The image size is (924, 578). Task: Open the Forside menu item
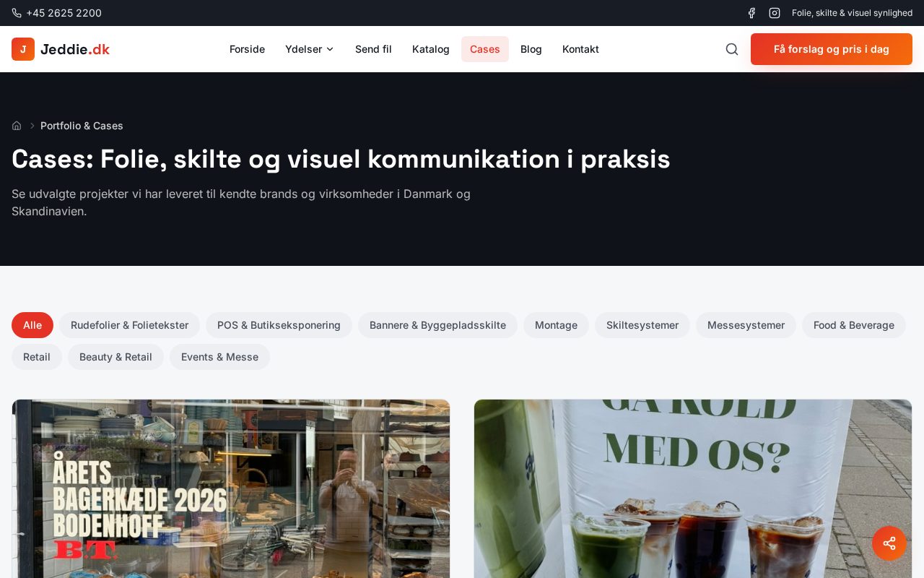coord(247,49)
